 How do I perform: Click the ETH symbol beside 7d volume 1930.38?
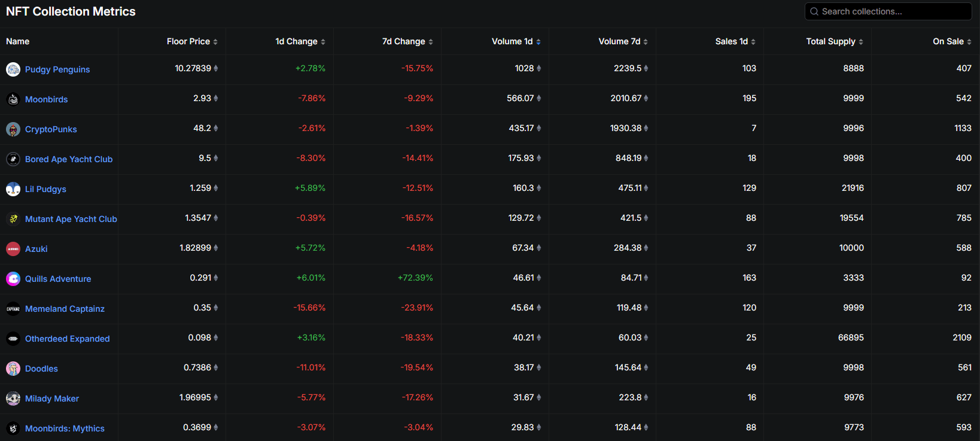(646, 128)
